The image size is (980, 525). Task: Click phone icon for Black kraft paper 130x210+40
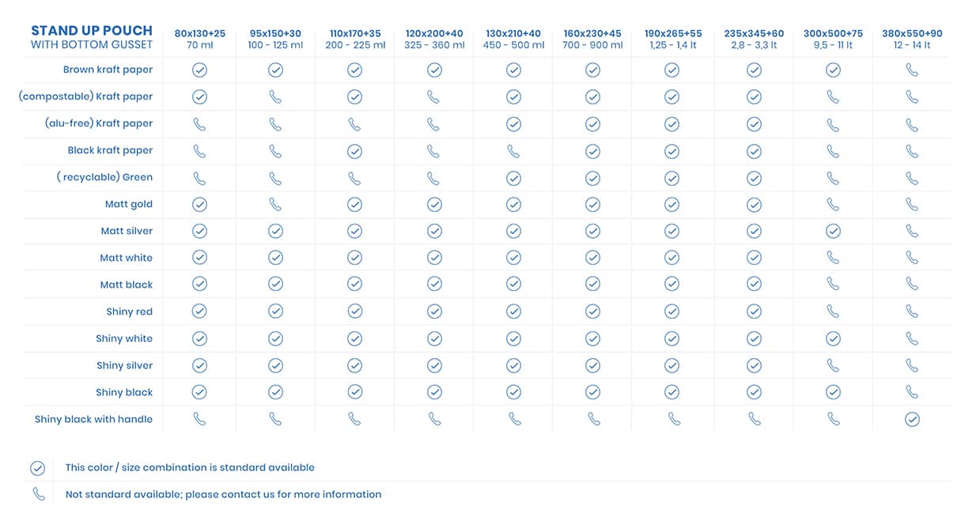(x=513, y=151)
